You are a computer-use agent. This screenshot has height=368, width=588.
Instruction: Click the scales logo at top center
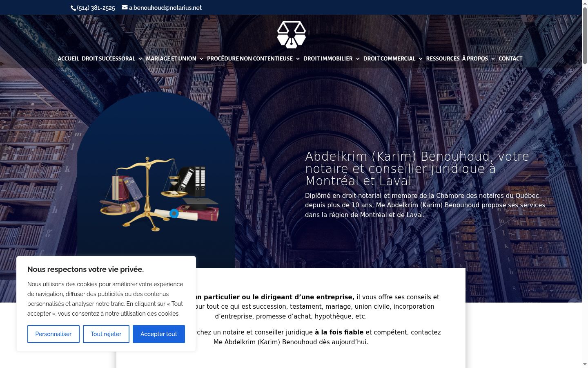pyautogui.click(x=291, y=35)
